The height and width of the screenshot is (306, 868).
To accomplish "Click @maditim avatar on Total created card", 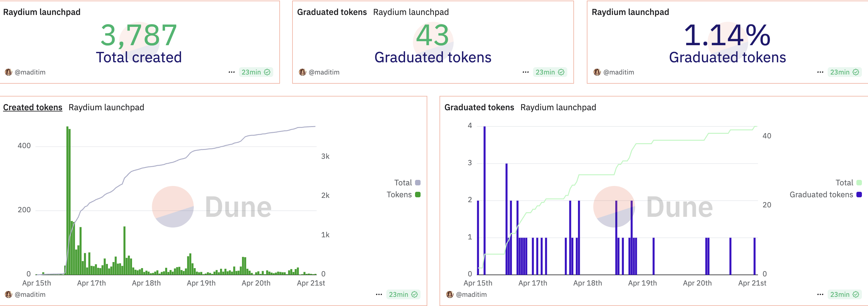I will [x=9, y=72].
